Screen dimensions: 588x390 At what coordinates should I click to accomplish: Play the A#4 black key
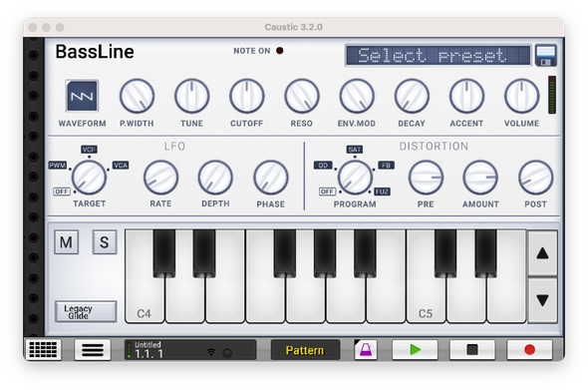click(x=365, y=253)
